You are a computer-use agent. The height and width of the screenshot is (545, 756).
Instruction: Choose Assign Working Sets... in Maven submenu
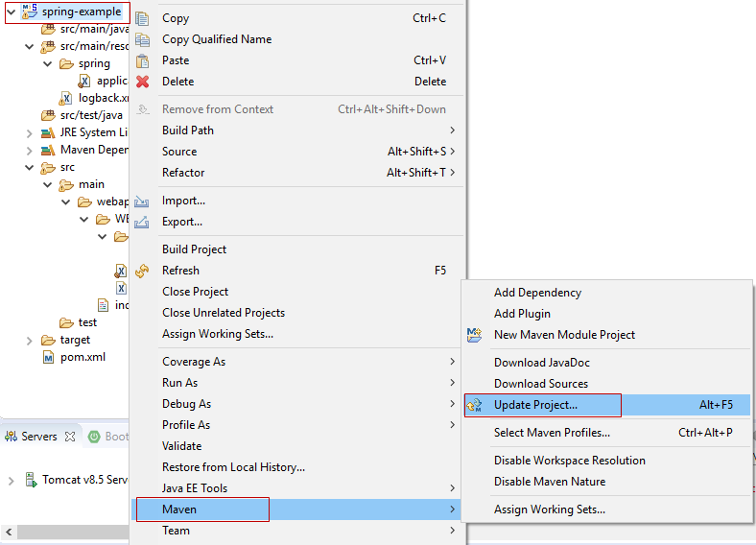(607, 509)
